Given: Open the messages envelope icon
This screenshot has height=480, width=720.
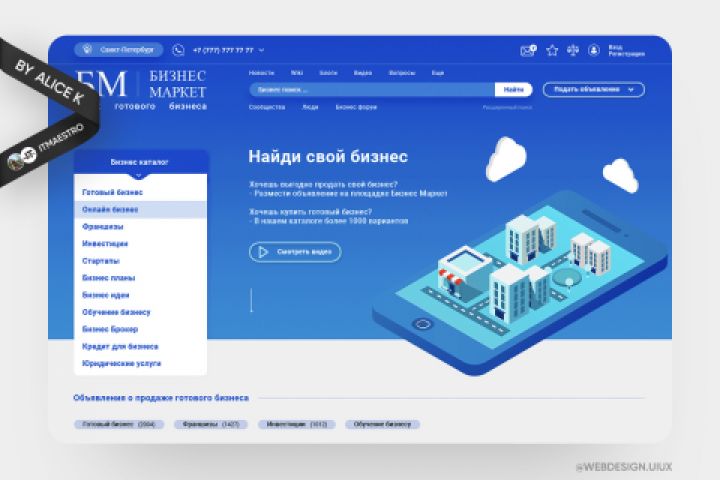Looking at the screenshot, I should (528, 50).
